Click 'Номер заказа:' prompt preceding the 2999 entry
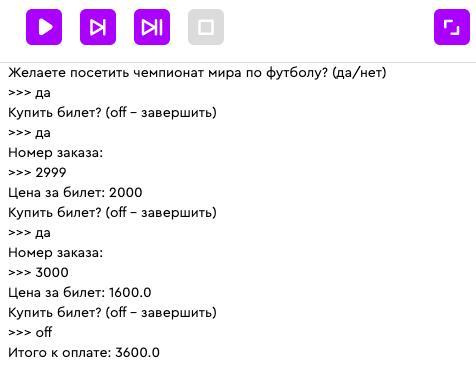Screen dimensions: 476x369 tap(55, 152)
